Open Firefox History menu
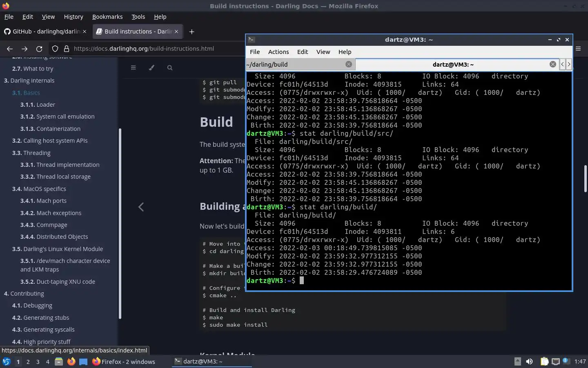The image size is (588, 368). [x=73, y=17]
